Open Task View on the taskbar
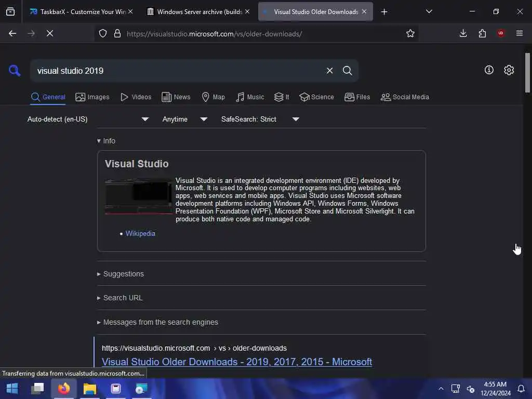Image resolution: width=532 pixels, height=399 pixels. coord(37,389)
